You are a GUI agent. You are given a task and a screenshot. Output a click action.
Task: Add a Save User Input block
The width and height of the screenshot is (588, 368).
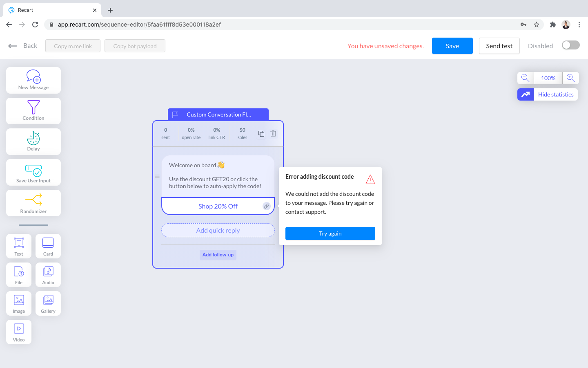[x=33, y=173]
